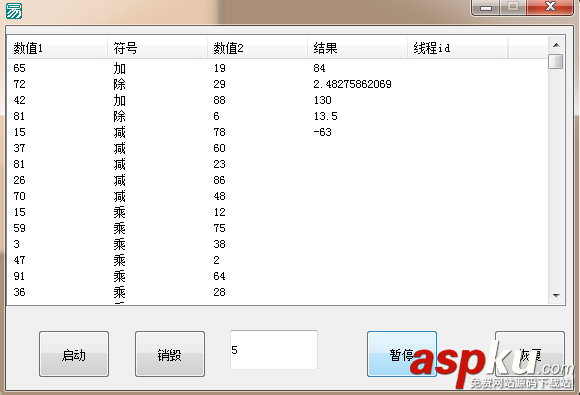Close the window with X button
Viewport: 580px width, 395px height.
click(x=550, y=6)
